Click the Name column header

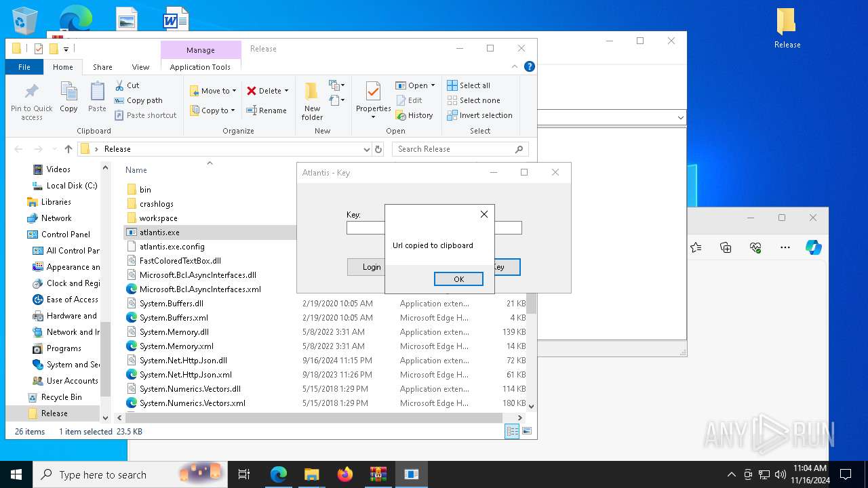tap(136, 170)
